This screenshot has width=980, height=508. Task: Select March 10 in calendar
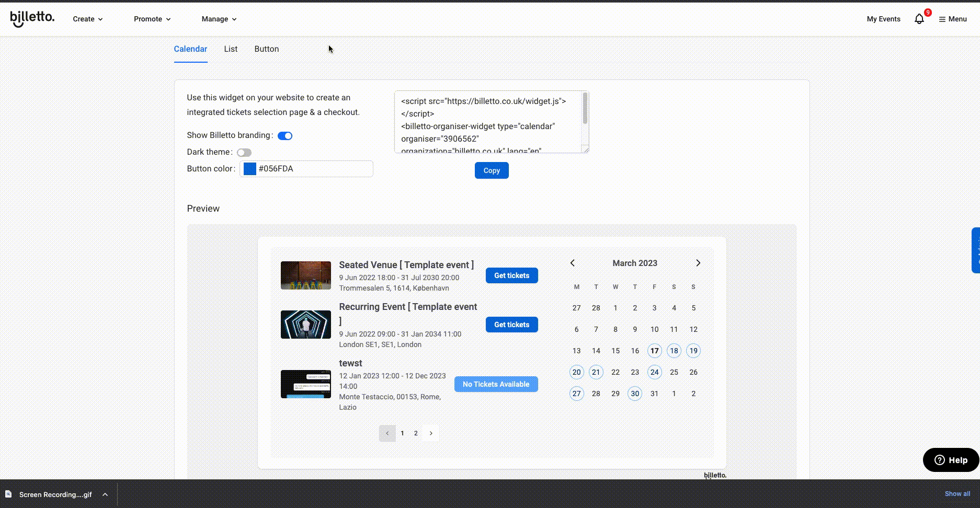click(654, 329)
